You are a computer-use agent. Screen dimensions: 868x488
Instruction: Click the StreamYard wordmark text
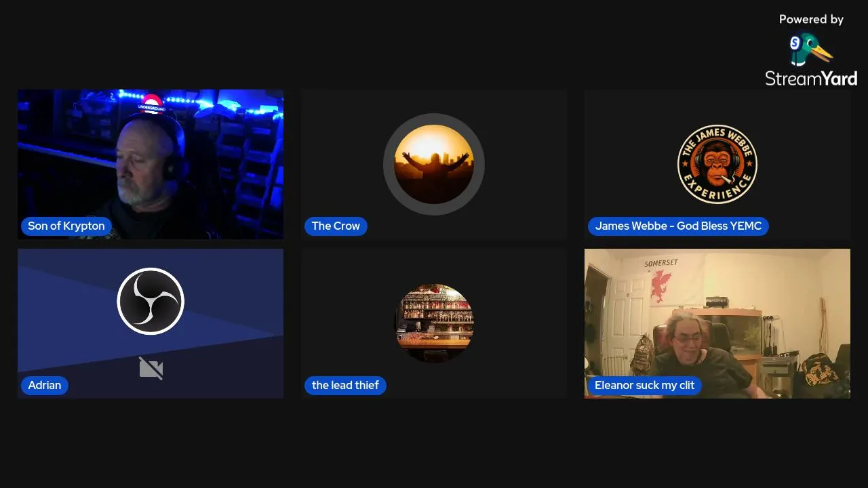pyautogui.click(x=811, y=79)
